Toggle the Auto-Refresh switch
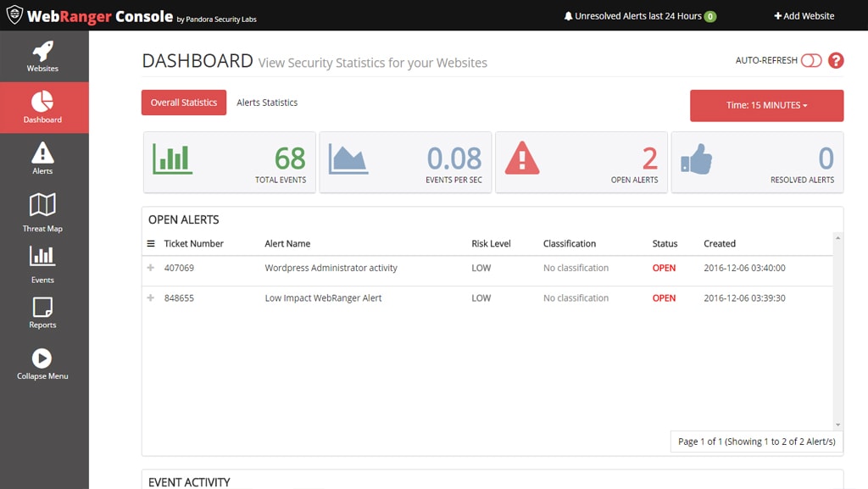868x489 pixels. coord(811,60)
